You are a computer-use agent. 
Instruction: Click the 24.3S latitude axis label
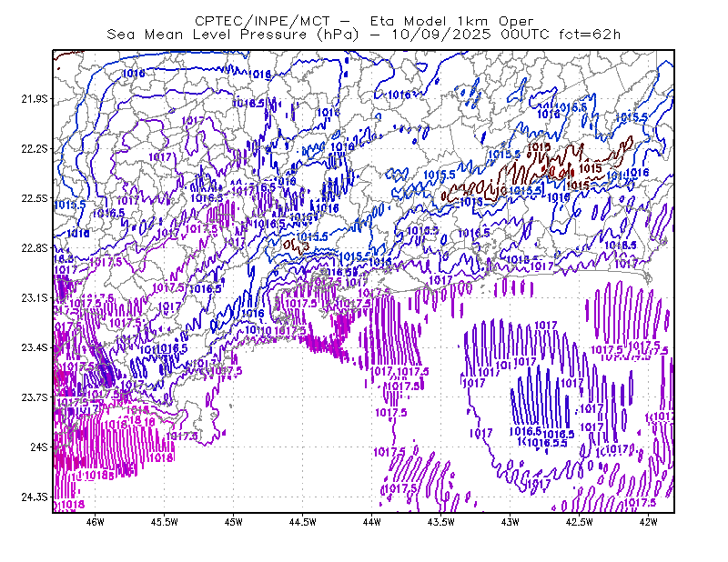(35, 497)
